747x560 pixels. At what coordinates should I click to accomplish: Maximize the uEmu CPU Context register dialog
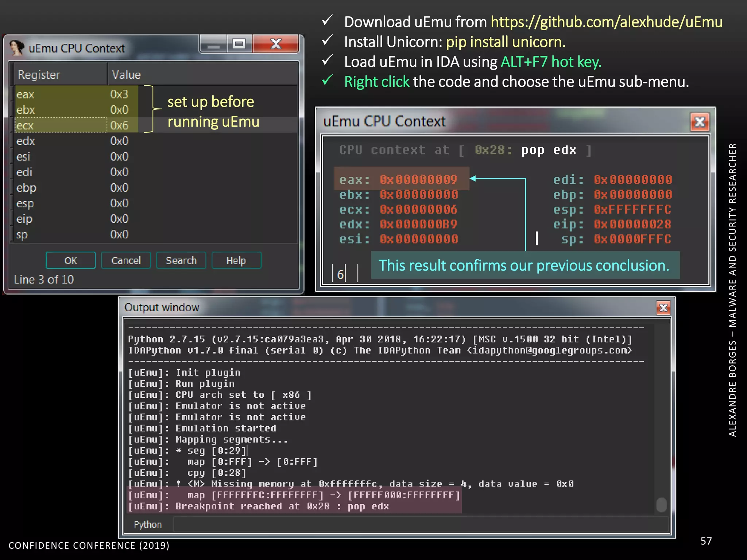(x=239, y=44)
